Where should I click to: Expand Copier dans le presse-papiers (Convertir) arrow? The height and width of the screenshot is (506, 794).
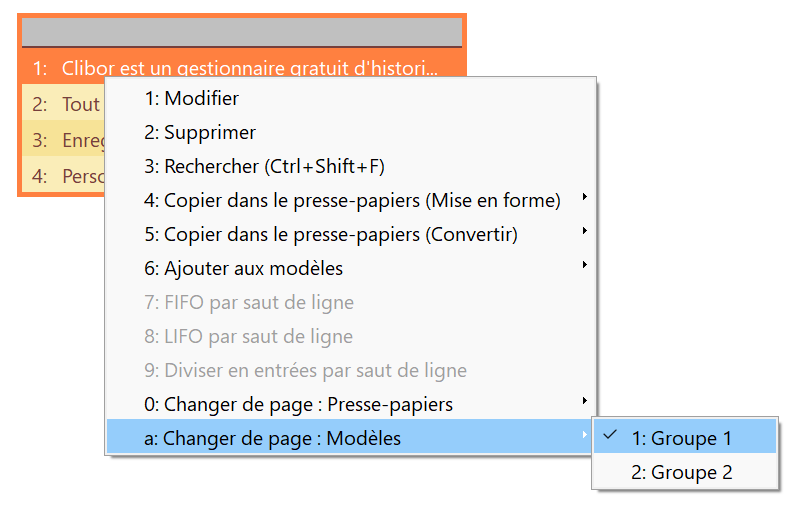click(x=584, y=230)
